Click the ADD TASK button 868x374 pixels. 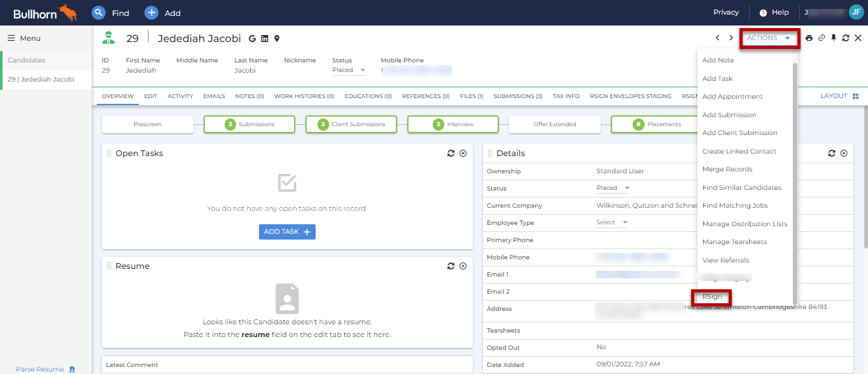(x=287, y=231)
